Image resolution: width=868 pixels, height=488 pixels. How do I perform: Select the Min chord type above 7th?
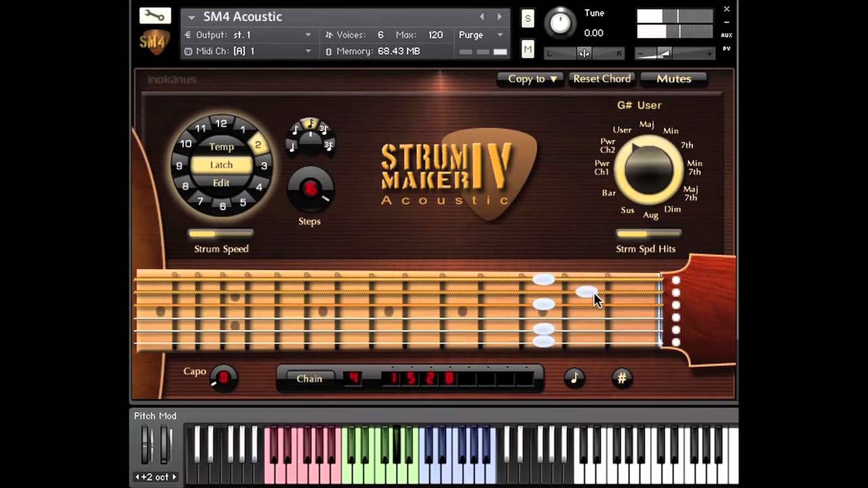coord(671,131)
